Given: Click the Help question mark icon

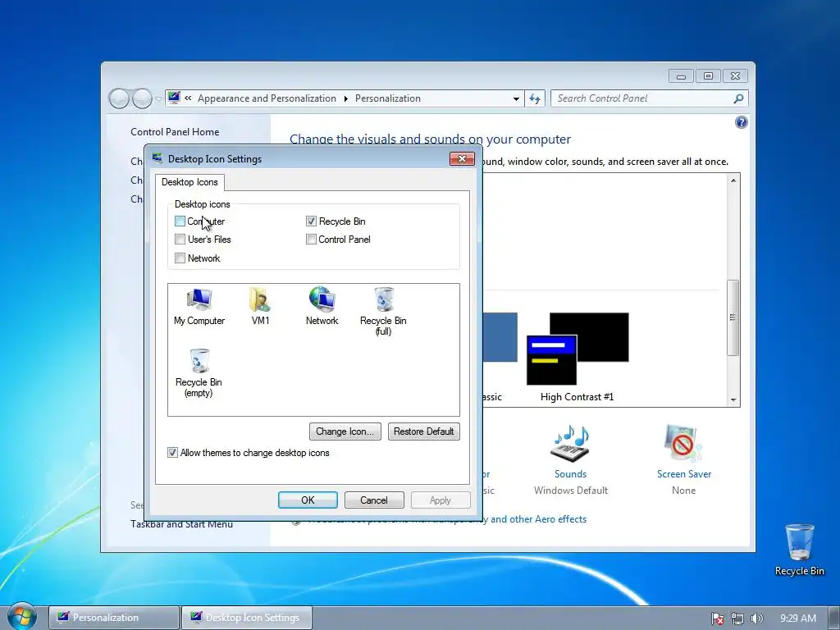Looking at the screenshot, I should (741, 123).
